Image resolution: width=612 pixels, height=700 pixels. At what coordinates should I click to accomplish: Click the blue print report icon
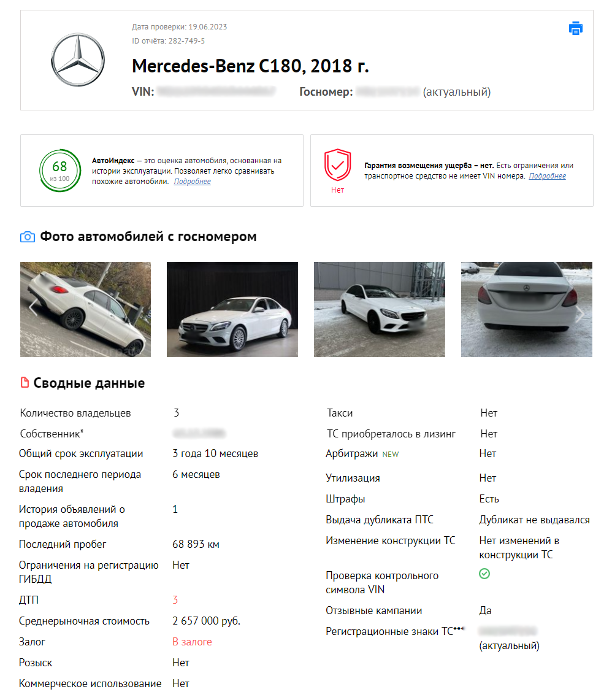point(575,28)
